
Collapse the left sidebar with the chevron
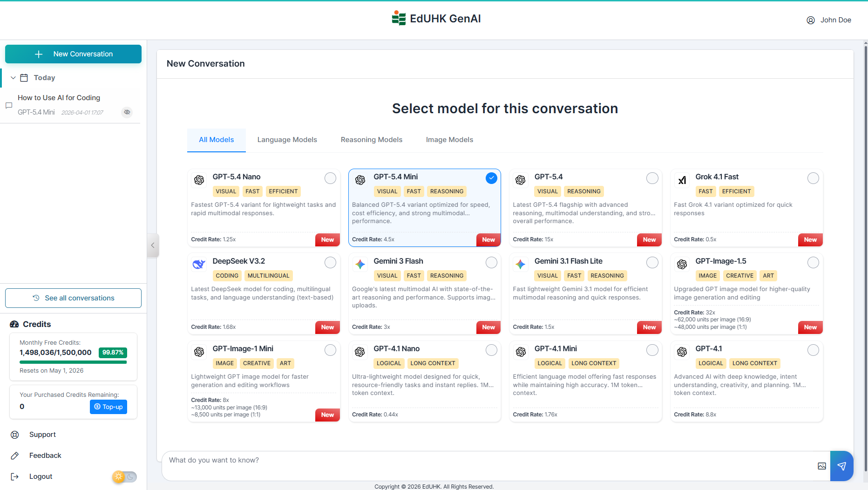click(x=153, y=245)
